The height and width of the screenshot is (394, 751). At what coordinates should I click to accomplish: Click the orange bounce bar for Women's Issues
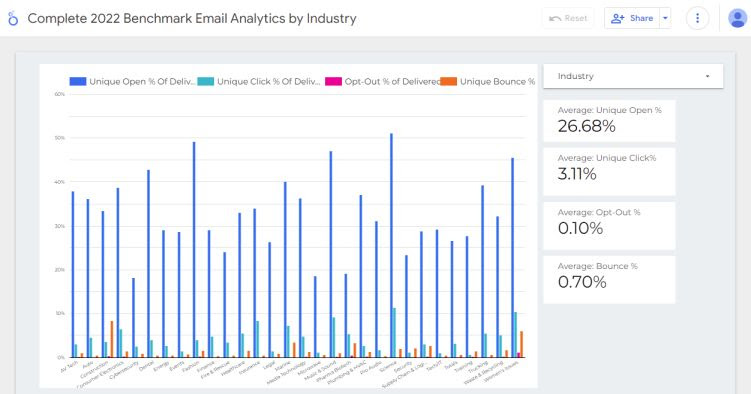pos(522,344)
